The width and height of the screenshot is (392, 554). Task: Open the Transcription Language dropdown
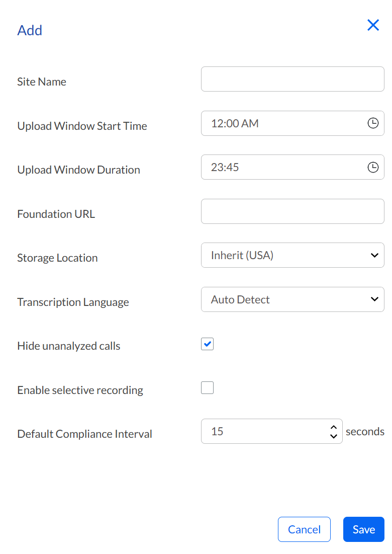tap(292, 299)
